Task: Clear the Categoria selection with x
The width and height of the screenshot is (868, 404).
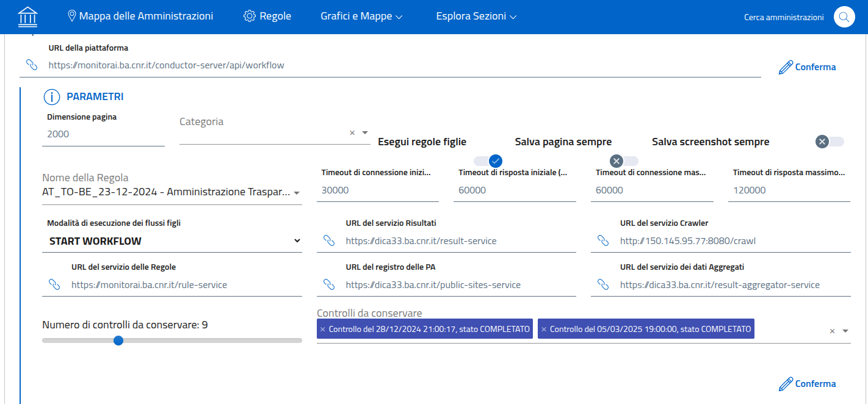Action: [352, 132]
